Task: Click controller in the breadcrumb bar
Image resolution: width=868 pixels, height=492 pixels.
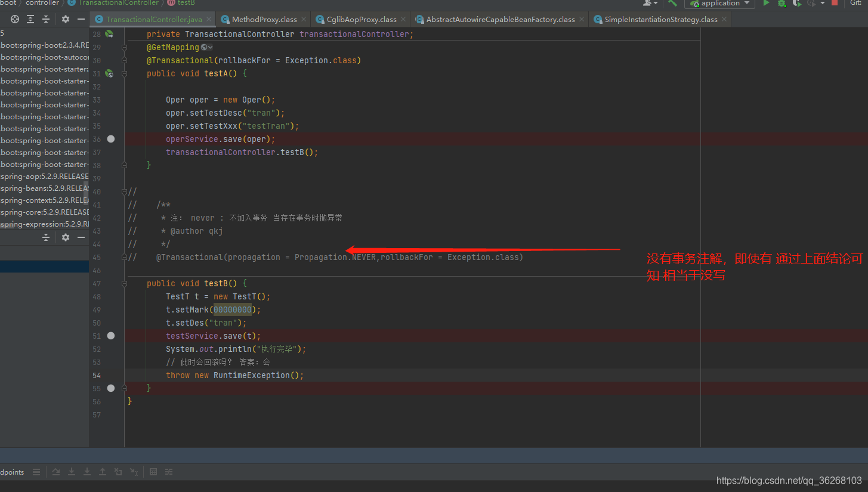Action: (x=42, y=3)
